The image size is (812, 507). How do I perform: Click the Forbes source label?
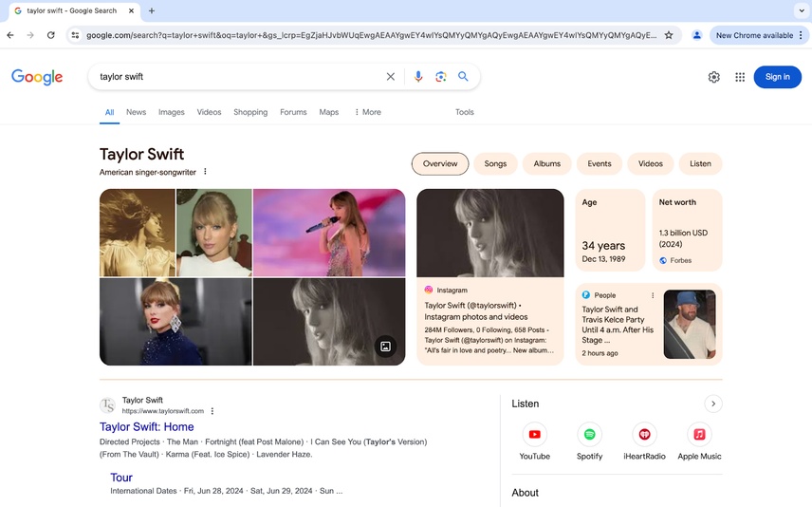point(680,261)
